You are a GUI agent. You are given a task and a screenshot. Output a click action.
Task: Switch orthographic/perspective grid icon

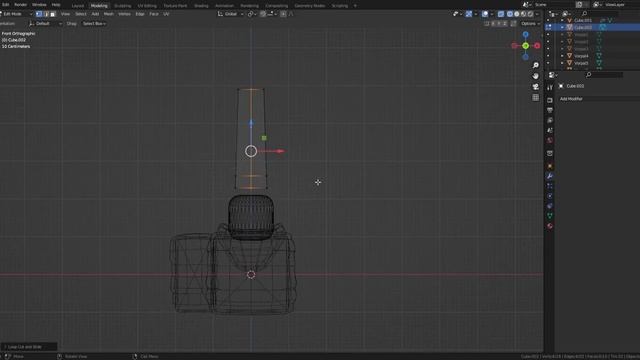[536, 97]
